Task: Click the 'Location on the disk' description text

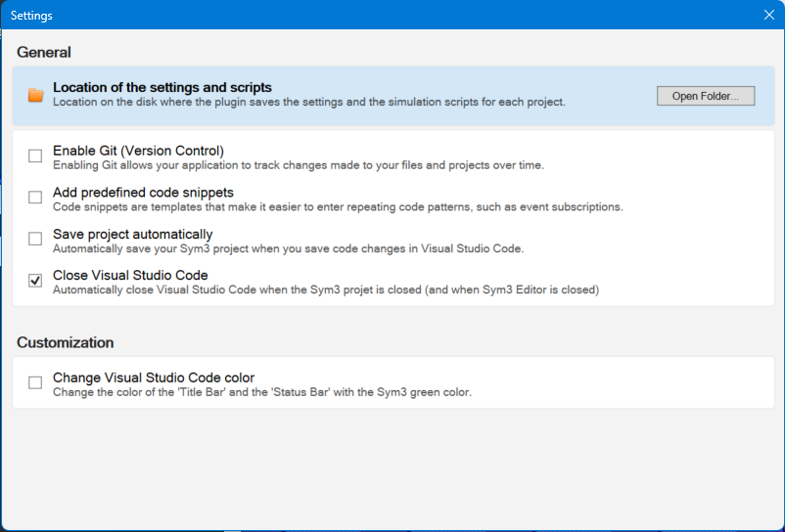Action: click(x=308, y=102)
